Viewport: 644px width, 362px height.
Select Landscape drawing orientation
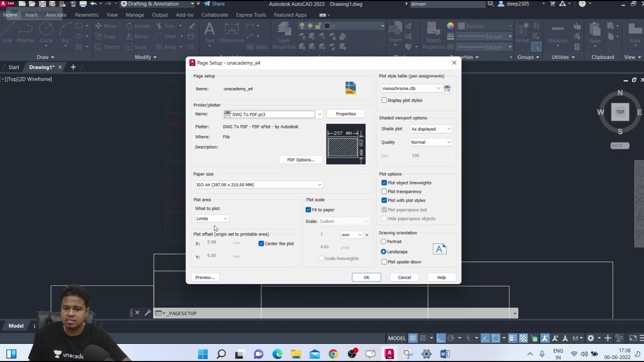click(x=383, y=251)
